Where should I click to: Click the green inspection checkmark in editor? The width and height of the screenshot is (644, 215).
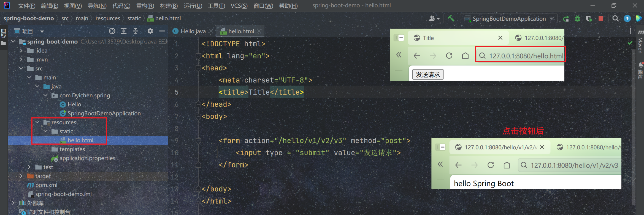point(630,43)
